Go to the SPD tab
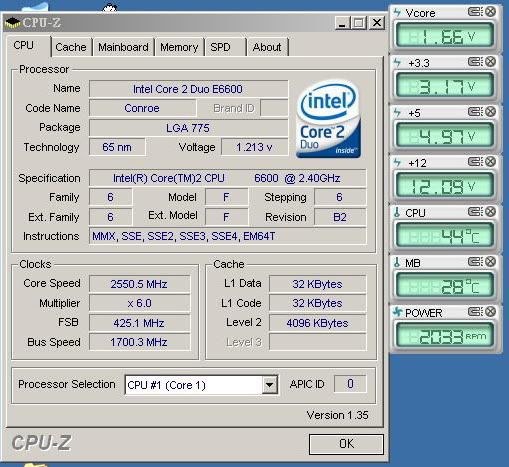Image resolution: width=509 pixels, height=467 pixels. (220, 47)
